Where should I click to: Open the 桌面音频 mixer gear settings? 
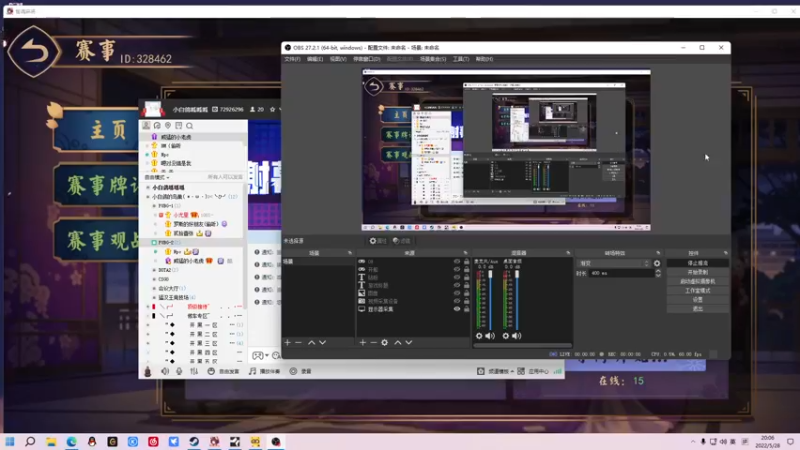coord(506,336)
